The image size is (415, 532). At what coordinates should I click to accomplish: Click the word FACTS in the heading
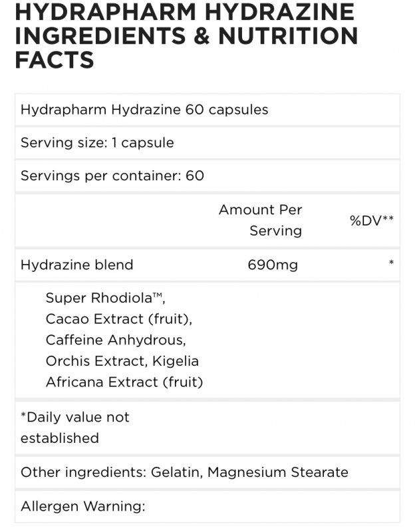(55, 60)
